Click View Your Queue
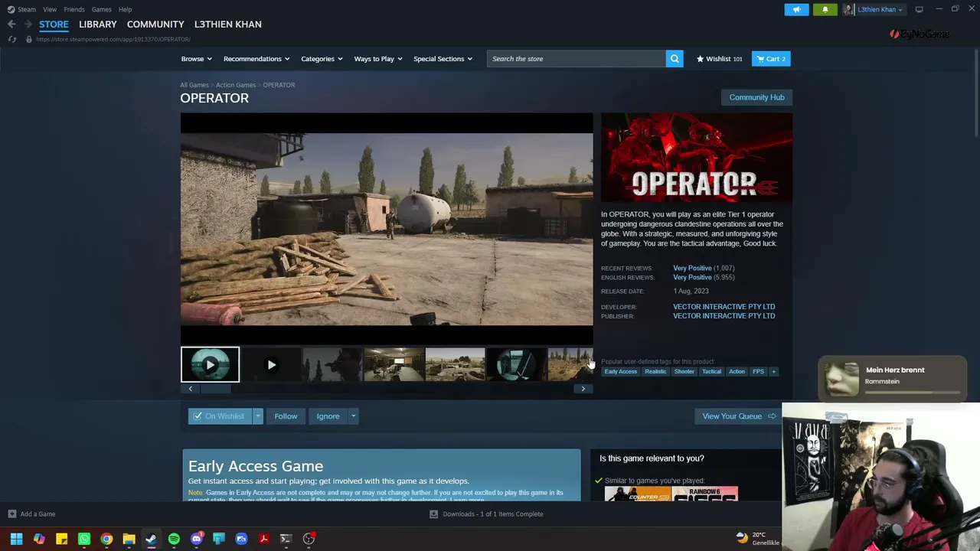Viewport: 980px width, 551px height. click(739, 416)
